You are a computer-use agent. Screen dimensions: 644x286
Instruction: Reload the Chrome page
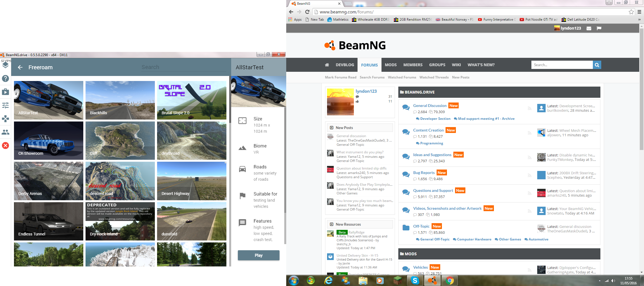(307, 12)
